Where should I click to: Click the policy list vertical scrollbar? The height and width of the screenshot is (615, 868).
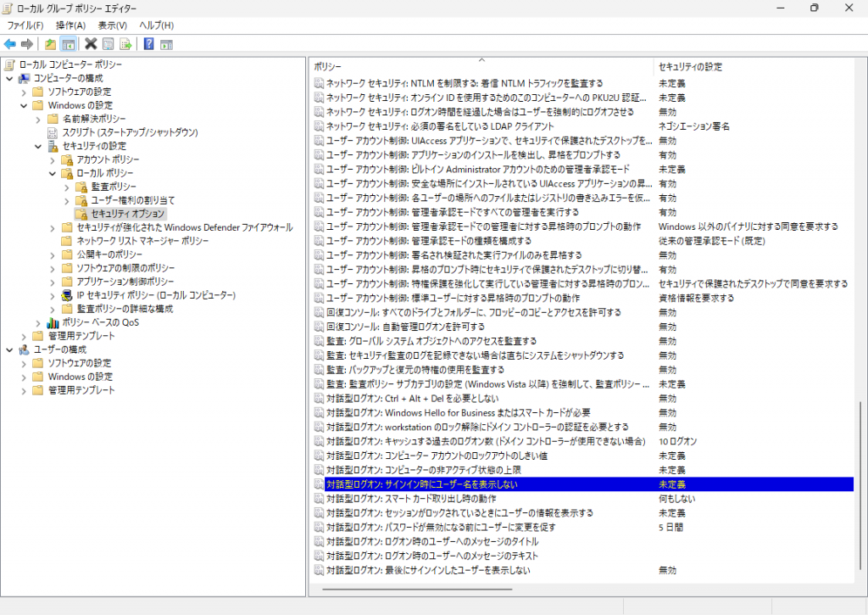click(860, 485)
